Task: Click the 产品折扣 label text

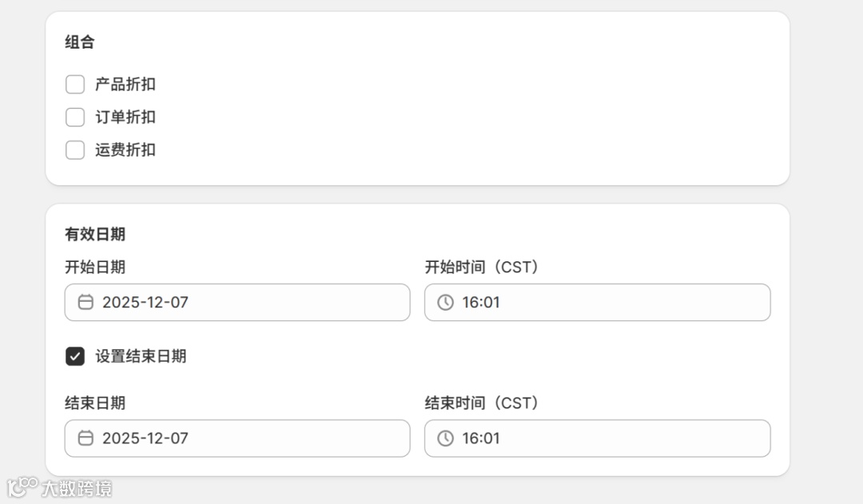Action: [x=125, y=84]
